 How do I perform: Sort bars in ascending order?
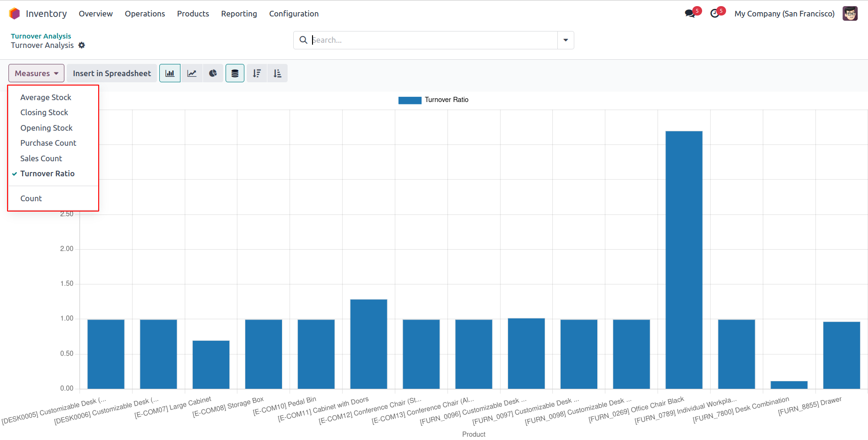277,73
